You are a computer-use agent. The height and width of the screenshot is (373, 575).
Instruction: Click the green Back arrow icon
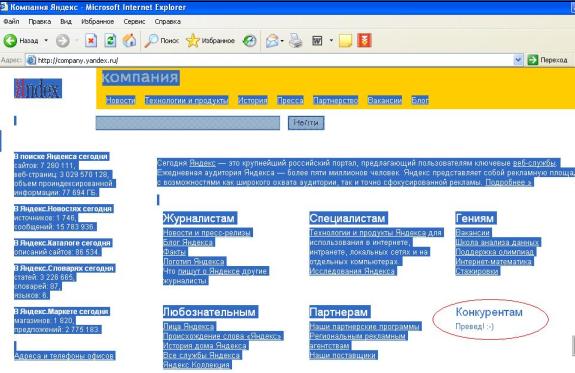[10, 40]
